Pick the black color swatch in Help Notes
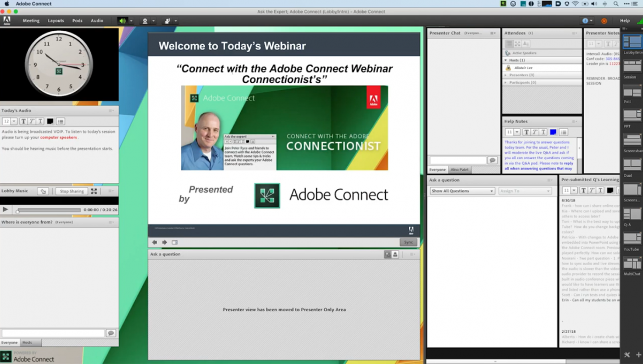This screenshot has width=643, height=364. pyautogui.click(x=552, y=132)
